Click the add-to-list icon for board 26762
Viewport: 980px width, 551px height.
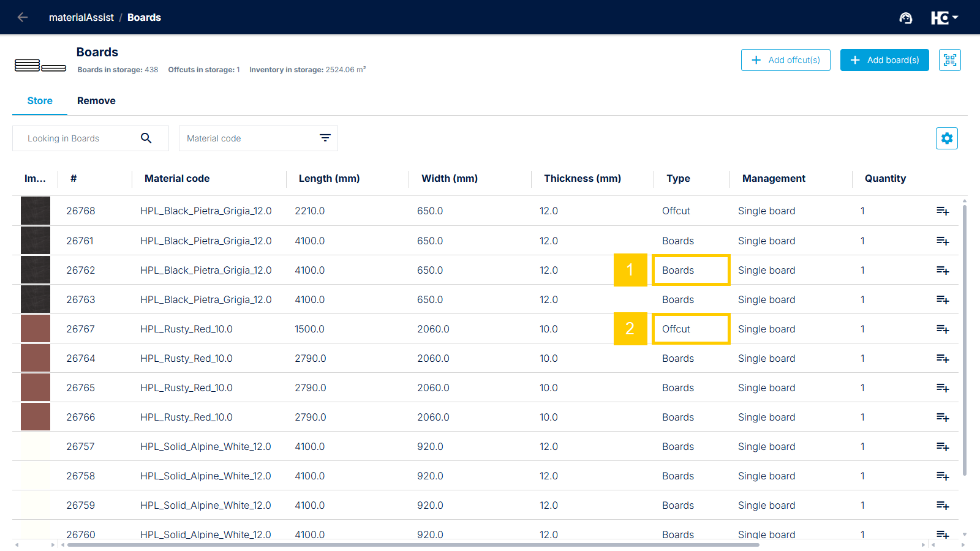point(943,271)
